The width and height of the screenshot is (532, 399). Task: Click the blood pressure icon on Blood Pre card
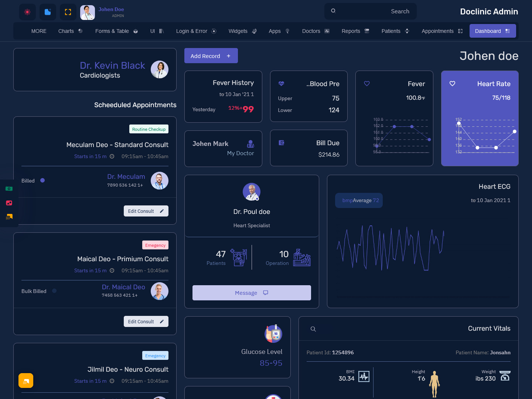point(282,83)
